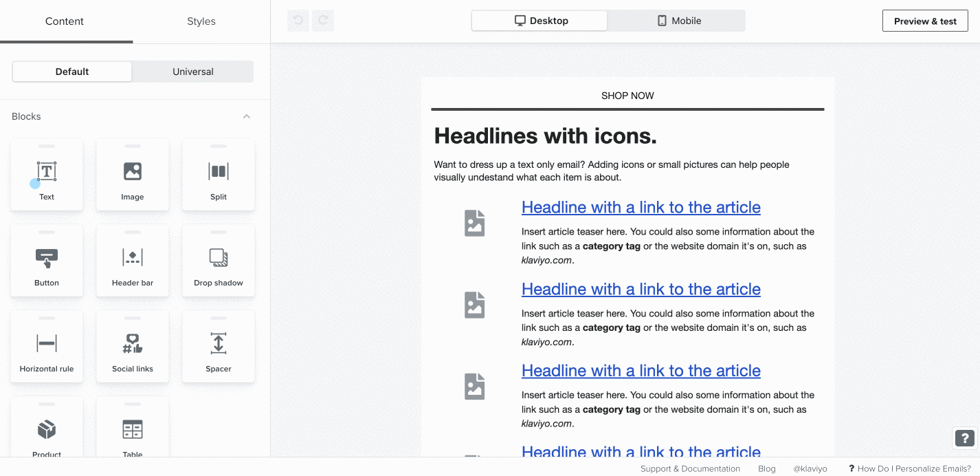Select the Social links block icon
The width and height of the screenshot is (980, 476).
[133, 343]
